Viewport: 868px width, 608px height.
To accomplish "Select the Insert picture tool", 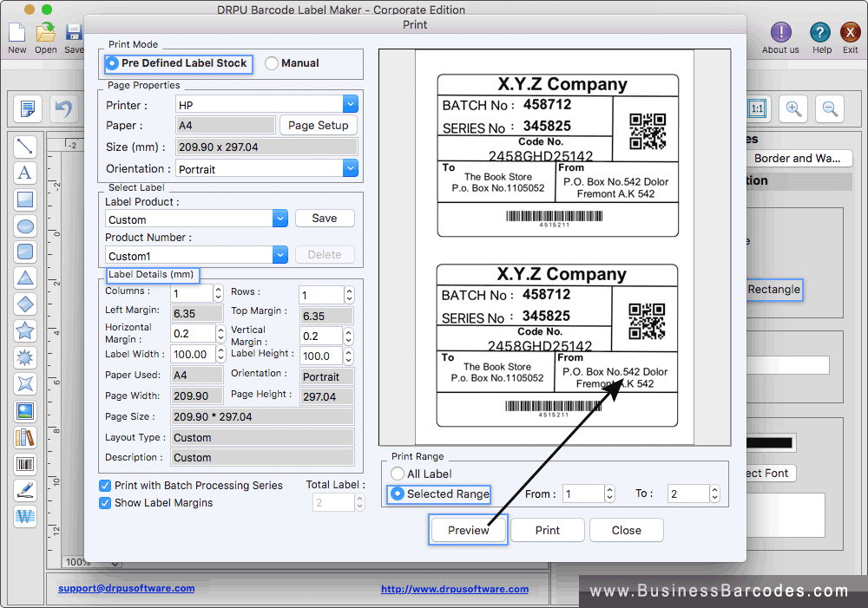I will coord(25,411).
